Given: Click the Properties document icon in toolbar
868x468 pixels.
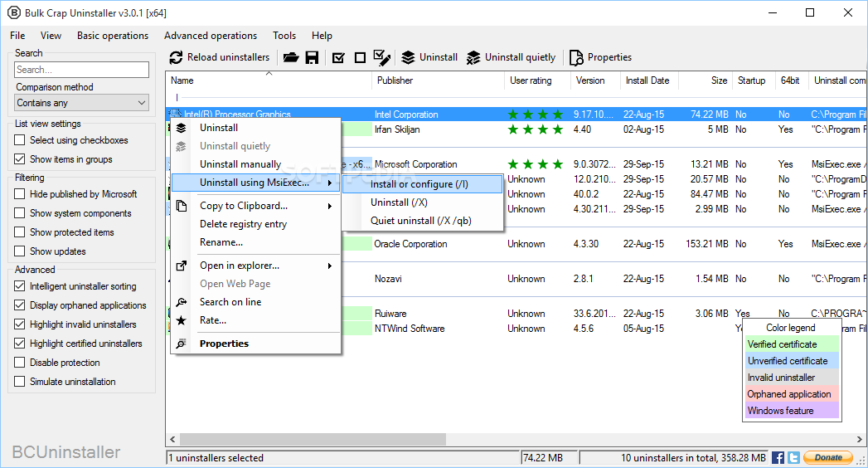Looking at the screenshot, I should coord(576,57).
